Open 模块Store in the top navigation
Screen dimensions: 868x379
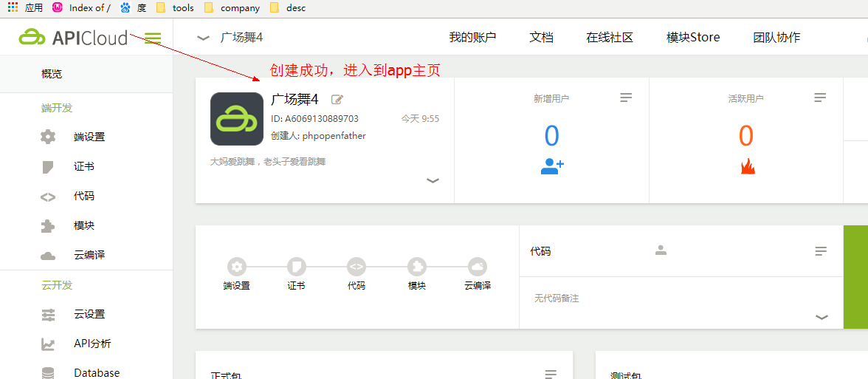coord(693,38)
